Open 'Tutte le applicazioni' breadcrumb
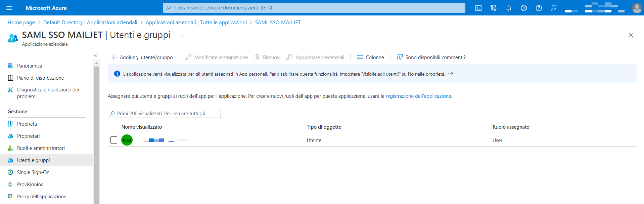Image resolution: width=644 pixels, height=204 pixels. pyautogui.click(x=196, y=23)
